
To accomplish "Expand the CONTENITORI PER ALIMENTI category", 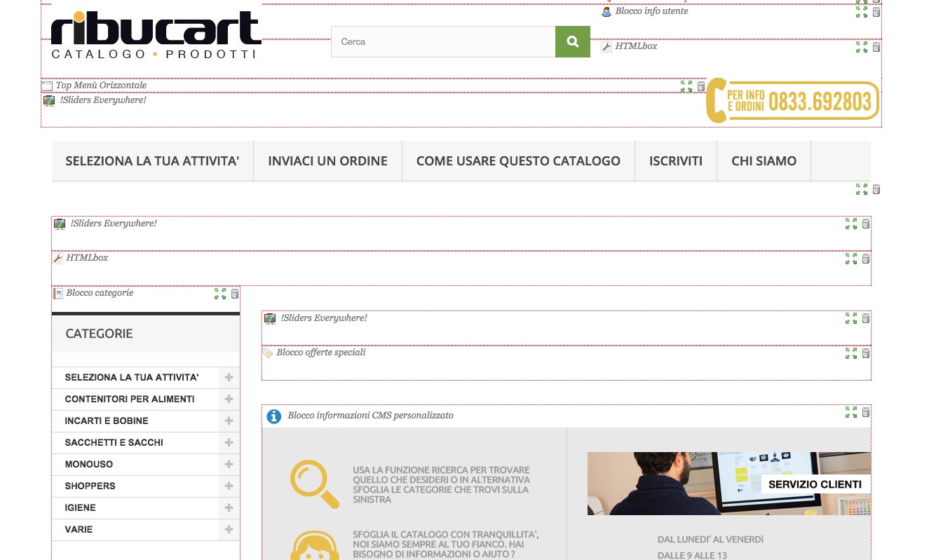I will tap(229, 399).
